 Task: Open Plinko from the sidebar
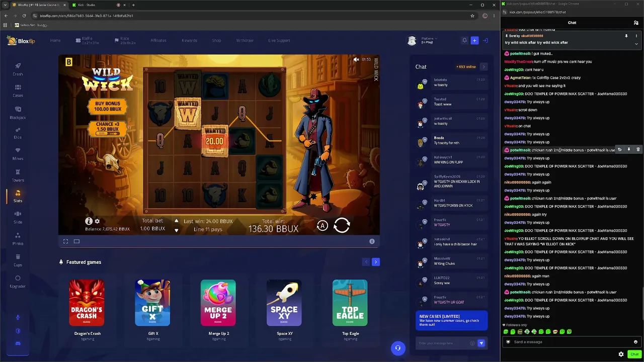18,239
